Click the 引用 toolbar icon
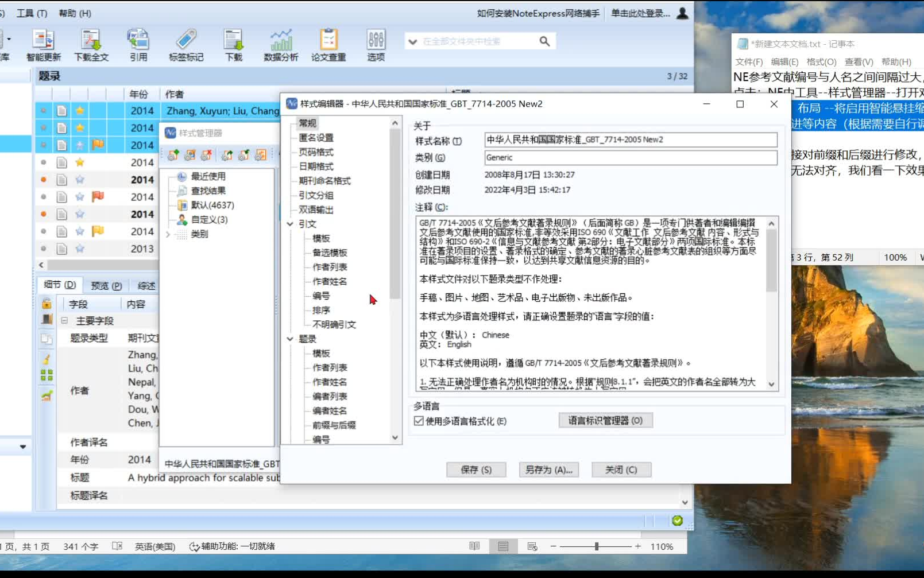The image size is (924, 578). [138, 45]
